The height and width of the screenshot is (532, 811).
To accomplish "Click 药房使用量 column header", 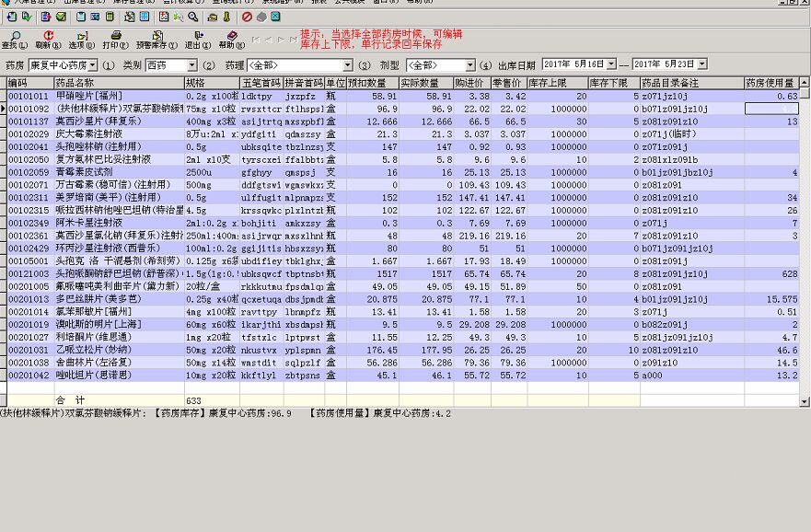I will 771,83.
